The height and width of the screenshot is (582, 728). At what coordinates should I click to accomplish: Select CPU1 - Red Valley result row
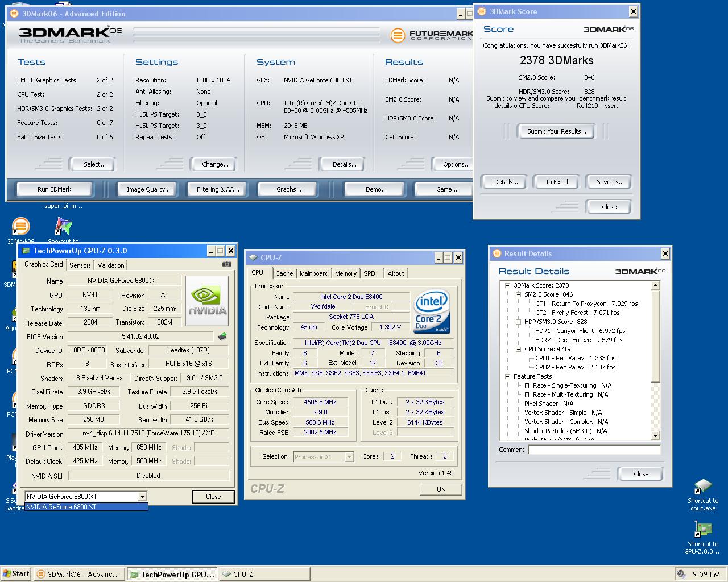(575, 359)
